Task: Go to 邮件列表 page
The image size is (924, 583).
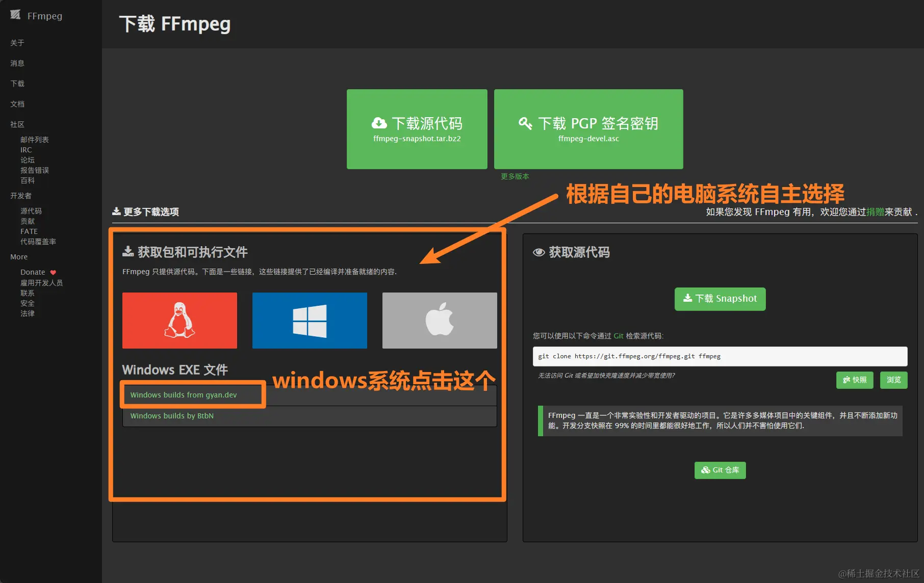Action: 35,140
